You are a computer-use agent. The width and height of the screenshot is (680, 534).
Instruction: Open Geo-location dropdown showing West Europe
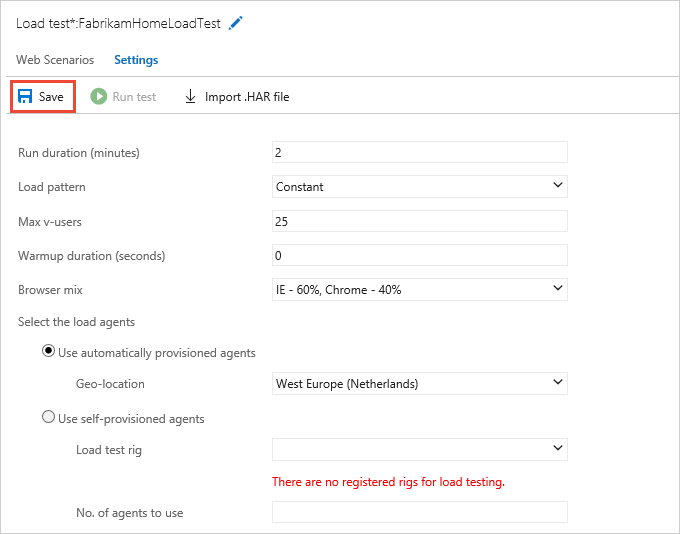click(419, 383)
